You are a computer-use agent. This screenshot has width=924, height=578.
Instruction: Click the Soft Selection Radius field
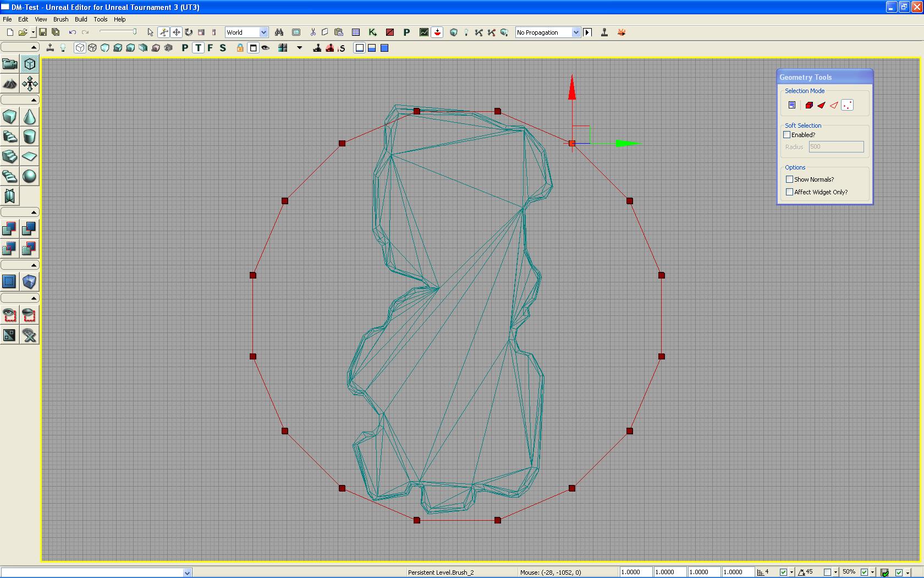[x=836, y=147]
